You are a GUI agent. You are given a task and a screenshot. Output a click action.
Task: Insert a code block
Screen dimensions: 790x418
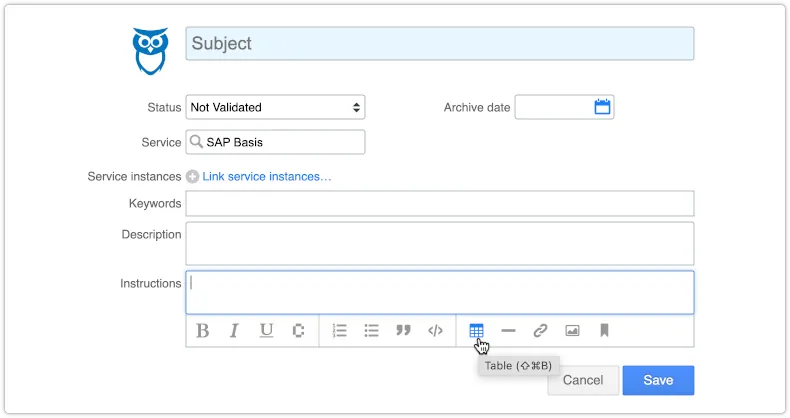coord(435,331)
